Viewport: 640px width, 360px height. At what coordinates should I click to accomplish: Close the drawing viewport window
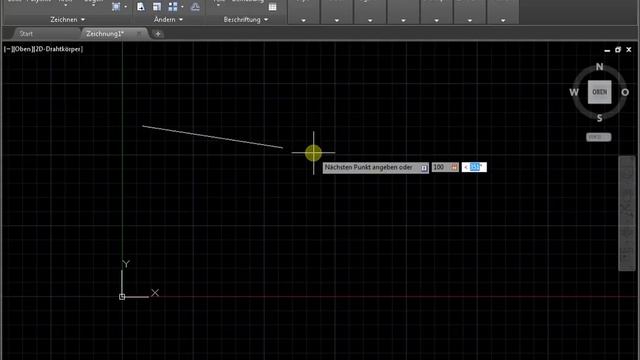(629, 50)
